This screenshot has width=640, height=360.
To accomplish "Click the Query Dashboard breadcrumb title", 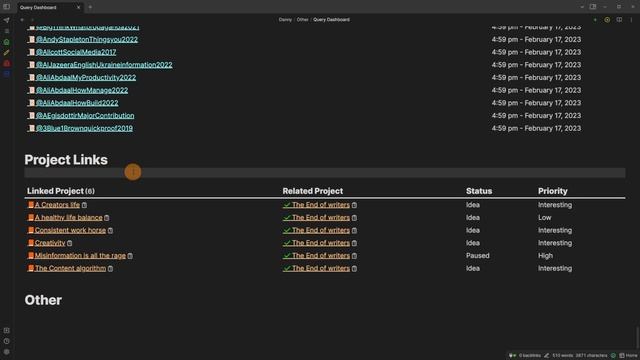I will pyautogui.click(x=331, y=20).
